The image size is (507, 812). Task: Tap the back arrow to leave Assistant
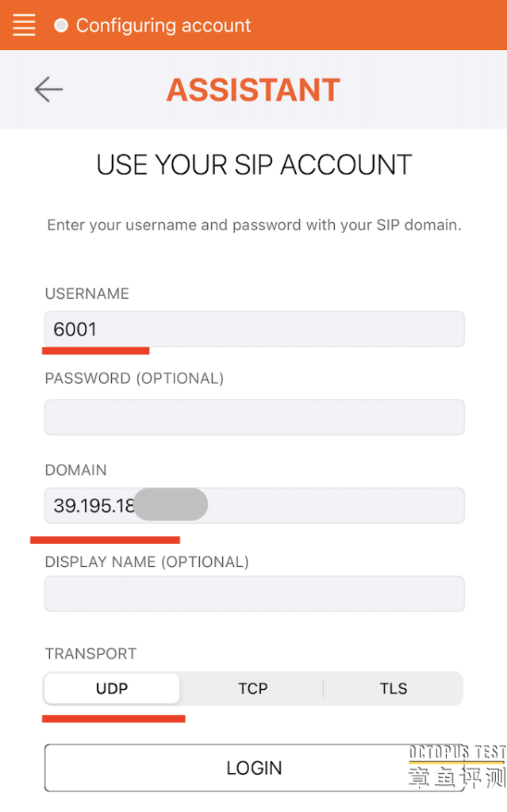coord(48,89)
